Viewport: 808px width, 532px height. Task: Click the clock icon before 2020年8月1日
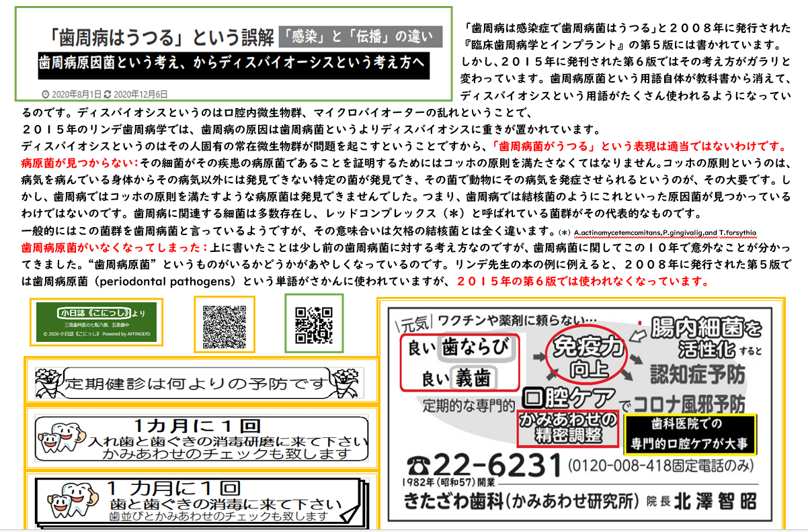tap(45, 93)
